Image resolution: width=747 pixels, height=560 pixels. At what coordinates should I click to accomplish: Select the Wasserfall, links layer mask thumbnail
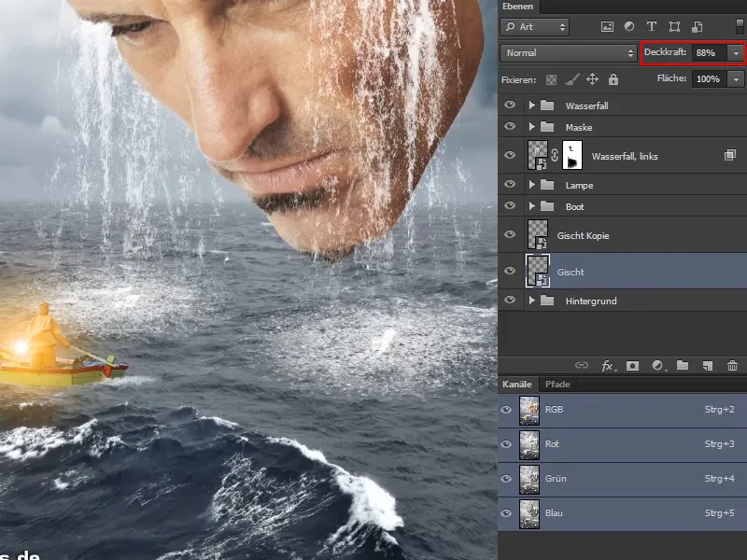(x=572, y=155)
